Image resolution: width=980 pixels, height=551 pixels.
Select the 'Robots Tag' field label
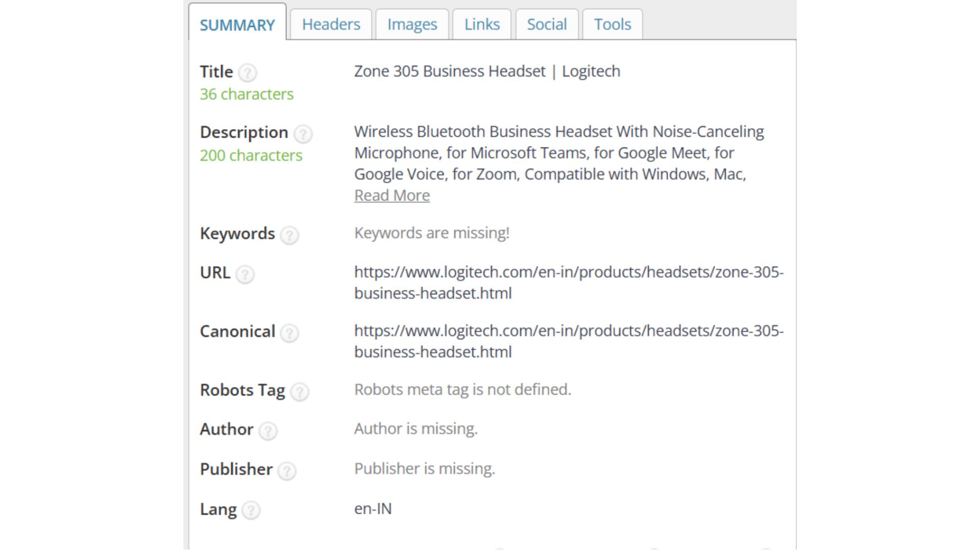[242, 390]
